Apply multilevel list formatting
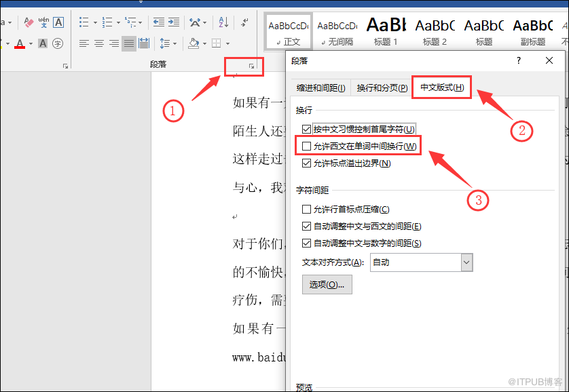 tap(130, 22)
